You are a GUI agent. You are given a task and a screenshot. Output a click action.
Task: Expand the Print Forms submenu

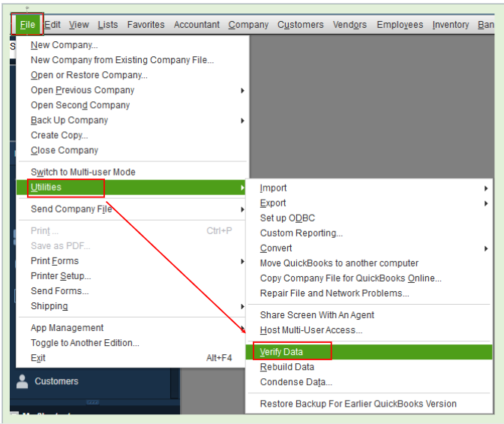132,261
